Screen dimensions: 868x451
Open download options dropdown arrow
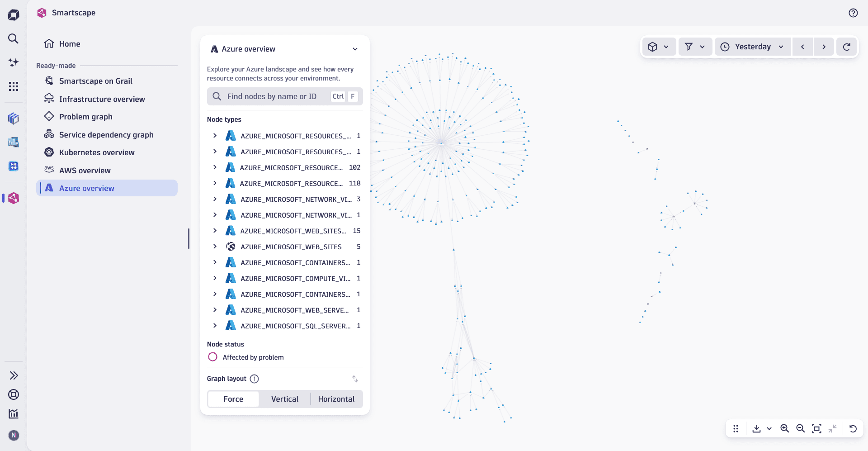coord(769,428)
